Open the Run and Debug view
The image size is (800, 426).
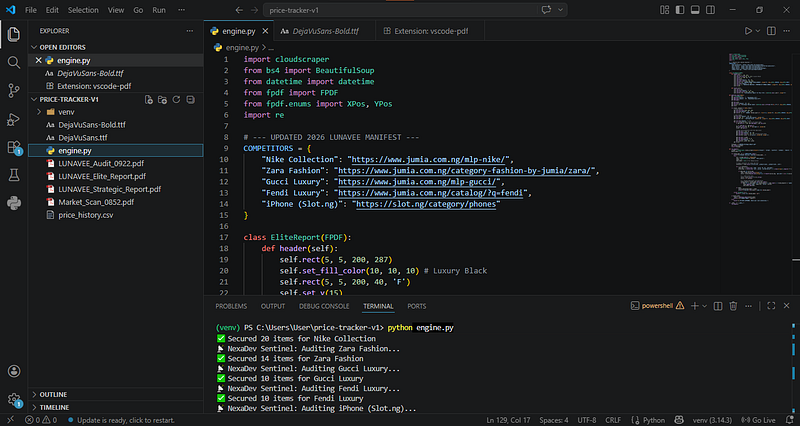[14, 119]
